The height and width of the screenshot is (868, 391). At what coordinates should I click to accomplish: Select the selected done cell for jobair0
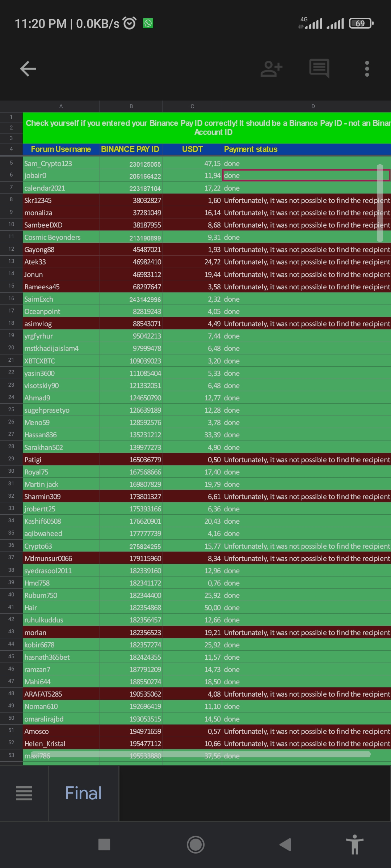(x=306, y=176)
